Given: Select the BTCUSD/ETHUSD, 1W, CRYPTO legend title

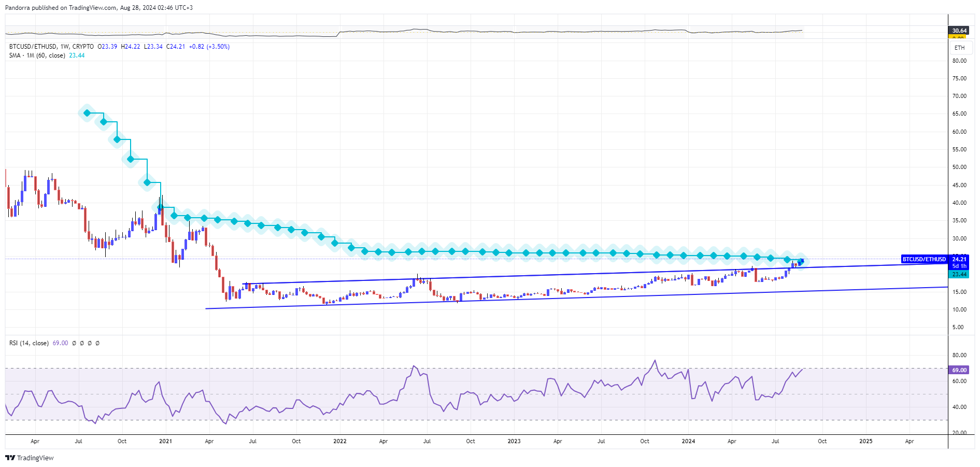Looking at the screenshot, I should coord(51,47).
